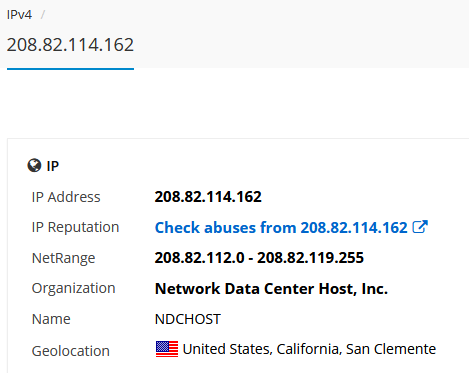The height and width of the screenshot is (373, 469).
Task: Open the Check abuses from 208.82.114.162 link
Action: [281, 228]
